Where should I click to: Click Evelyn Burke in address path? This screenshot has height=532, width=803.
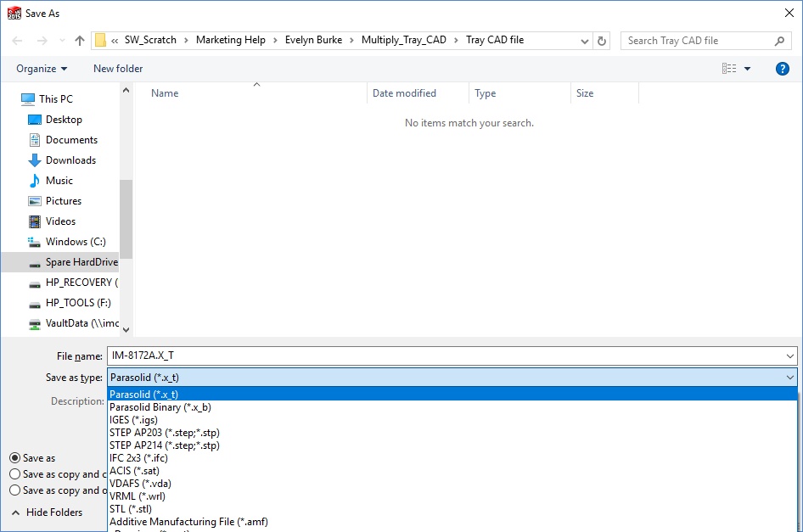(313, 40)
